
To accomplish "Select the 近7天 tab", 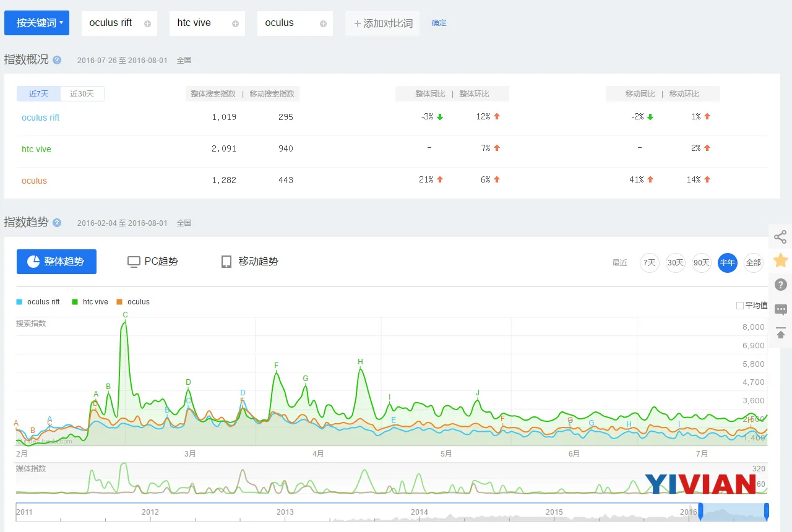I will (38, 94).
